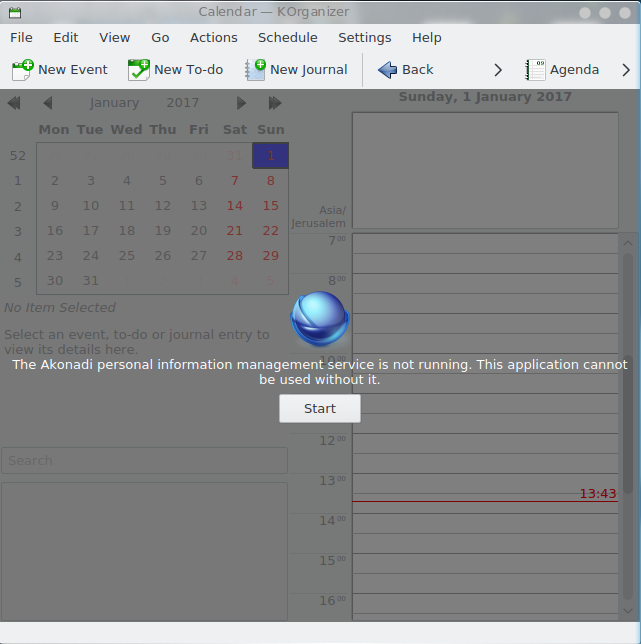Screen dimensions: 641x644
Task: Select day 10 in the mini calendar
Action: 91,206
